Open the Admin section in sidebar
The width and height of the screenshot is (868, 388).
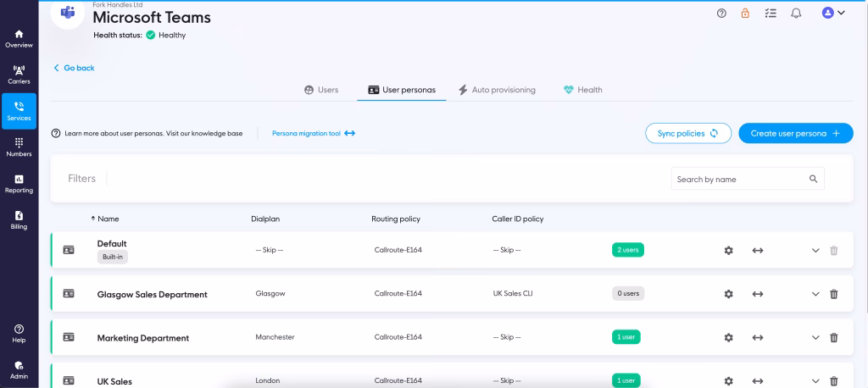tap(19, 370)
